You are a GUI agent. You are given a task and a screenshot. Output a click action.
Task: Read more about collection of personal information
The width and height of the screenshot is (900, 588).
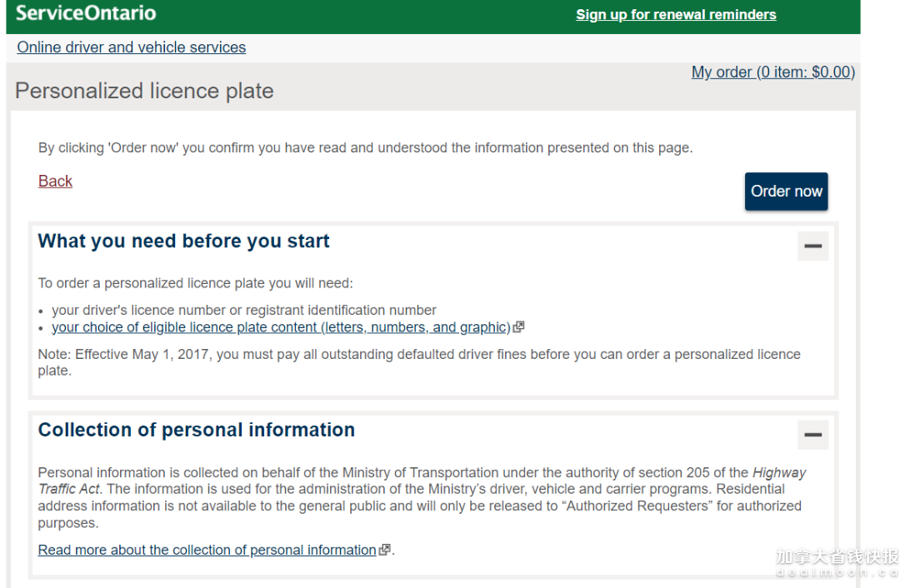pyautogui.click(x=207, y=550)
